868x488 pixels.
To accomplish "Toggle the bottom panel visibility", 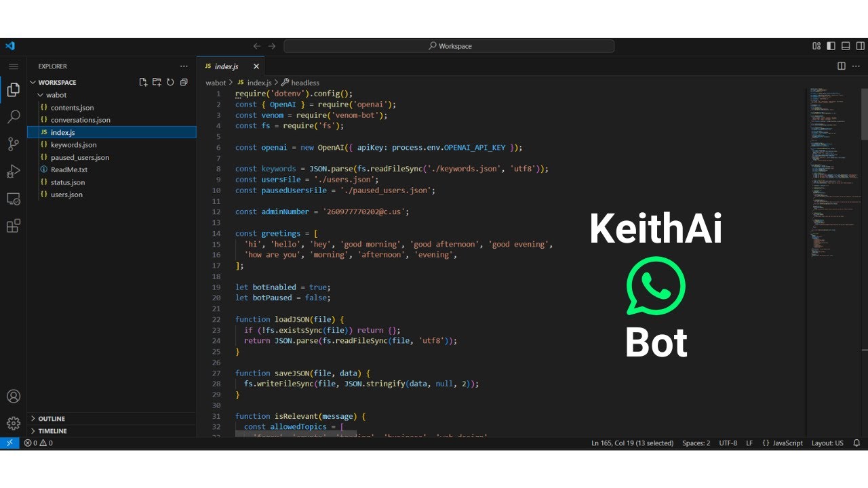I will coord(845,46).
